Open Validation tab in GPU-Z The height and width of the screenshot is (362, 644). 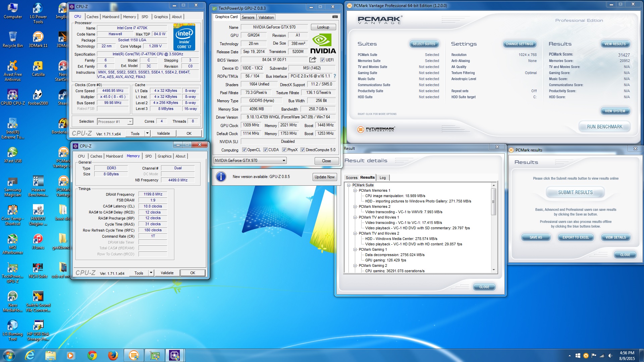coord(266,17)
